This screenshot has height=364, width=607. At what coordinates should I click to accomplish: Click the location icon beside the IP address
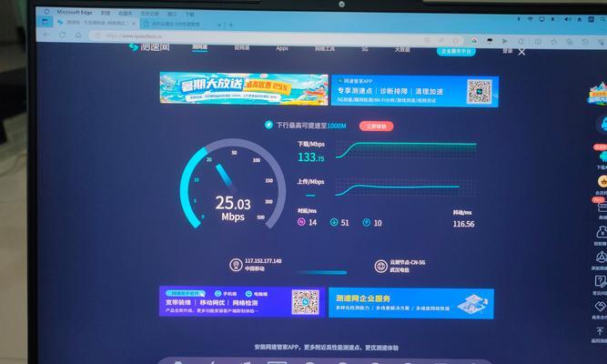tap(236, 265)
